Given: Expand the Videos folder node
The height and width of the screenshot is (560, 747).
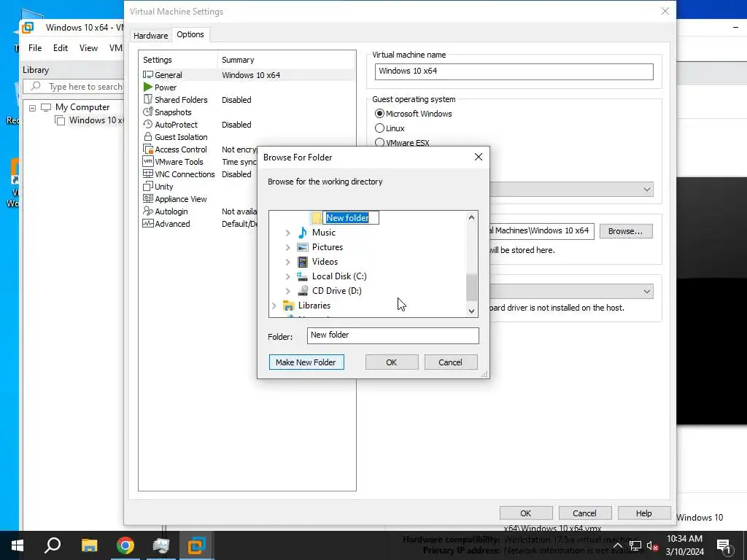Looking at the screenshot, I should pos(287,262).
